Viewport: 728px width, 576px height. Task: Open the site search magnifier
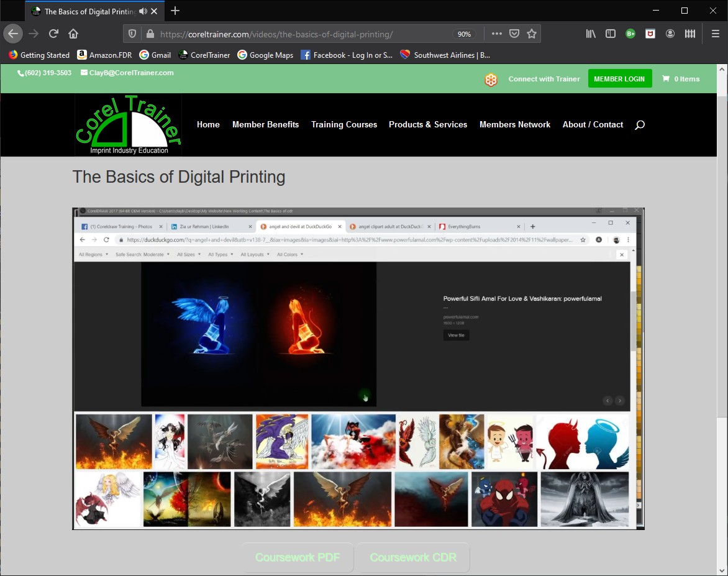click(640, 124)
